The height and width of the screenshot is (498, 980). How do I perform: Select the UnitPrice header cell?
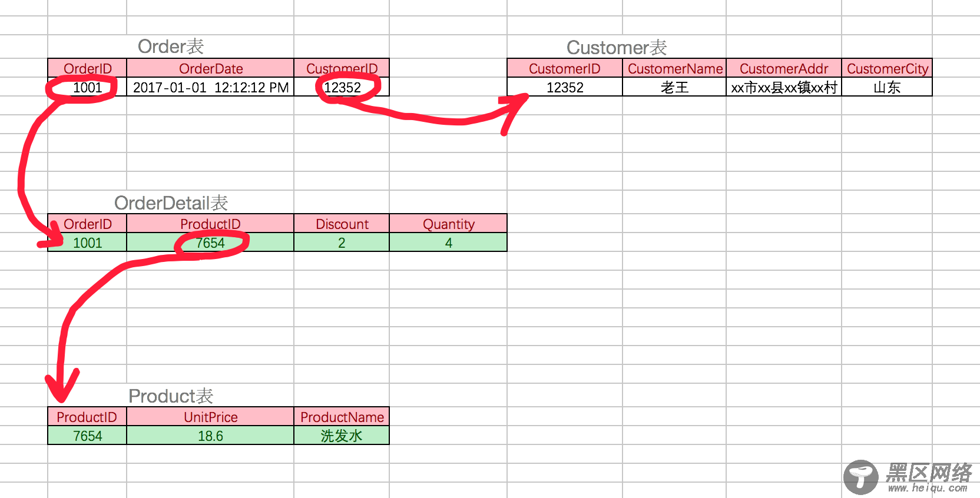(210, 417)
